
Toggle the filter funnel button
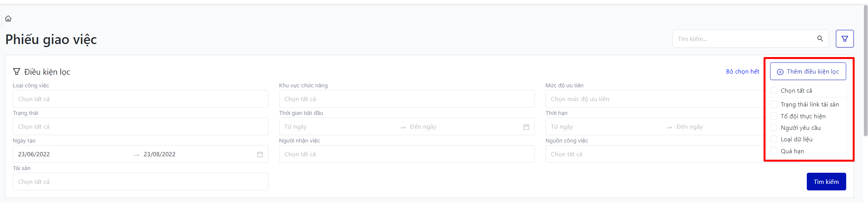845,39
